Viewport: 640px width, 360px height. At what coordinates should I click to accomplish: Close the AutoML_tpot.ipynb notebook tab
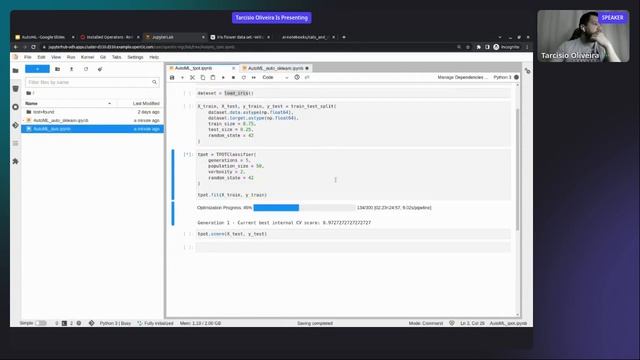233,68
